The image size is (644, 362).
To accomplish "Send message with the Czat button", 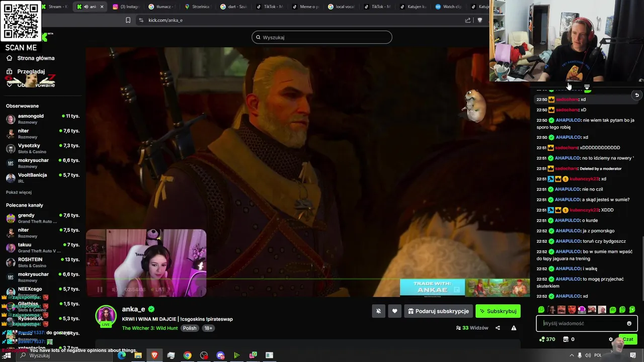I will point(627,339).
